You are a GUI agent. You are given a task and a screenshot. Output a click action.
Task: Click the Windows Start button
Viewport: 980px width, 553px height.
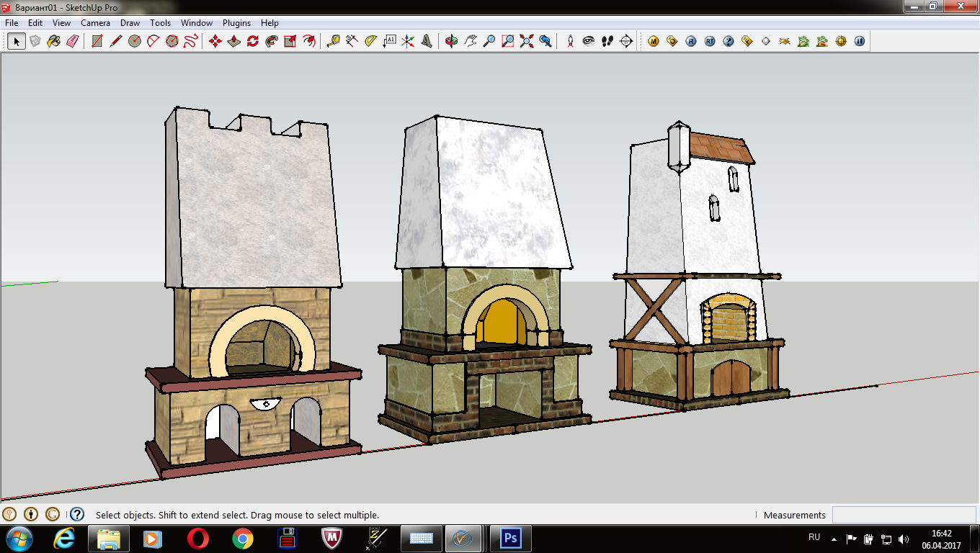point(19,538)
